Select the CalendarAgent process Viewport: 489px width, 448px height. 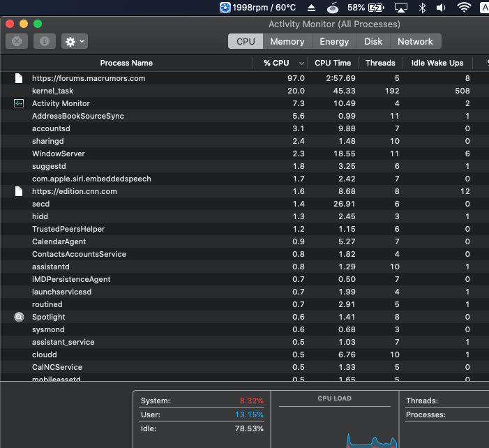(59, 241)
